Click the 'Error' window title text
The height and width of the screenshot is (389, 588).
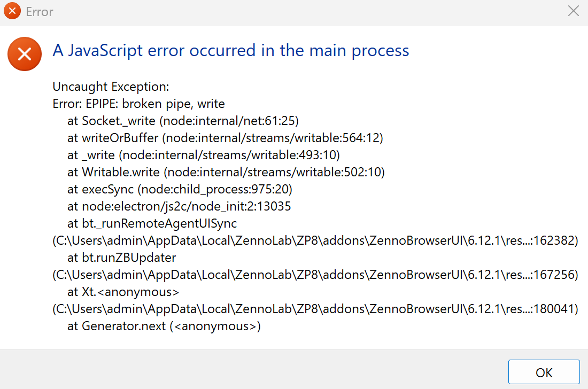(40, 12)
